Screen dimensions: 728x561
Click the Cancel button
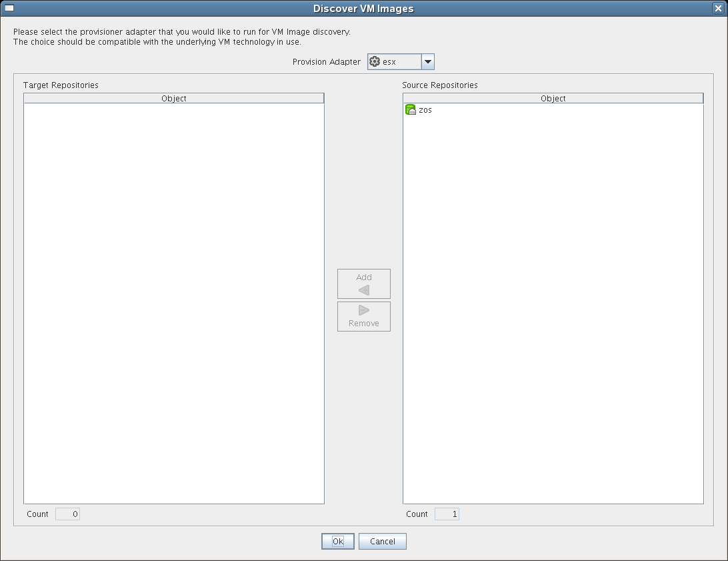[x=383, y=542]
